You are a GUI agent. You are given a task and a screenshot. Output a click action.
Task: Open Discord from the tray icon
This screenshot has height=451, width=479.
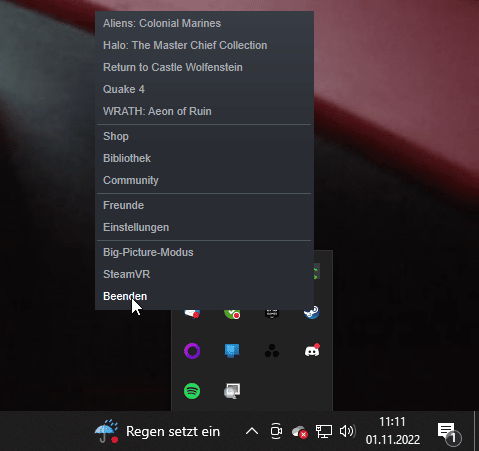(312, 350)
